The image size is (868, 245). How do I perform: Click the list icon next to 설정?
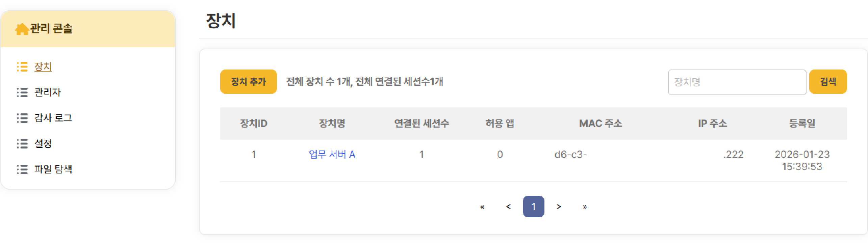pos(22,144)
